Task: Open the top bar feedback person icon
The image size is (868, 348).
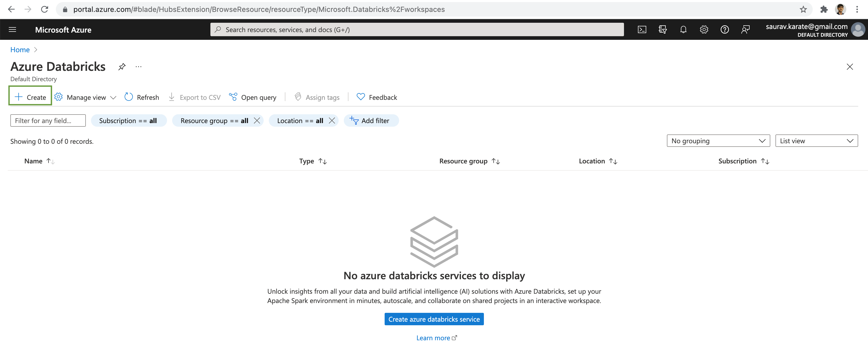Action: tap(745, 30)
